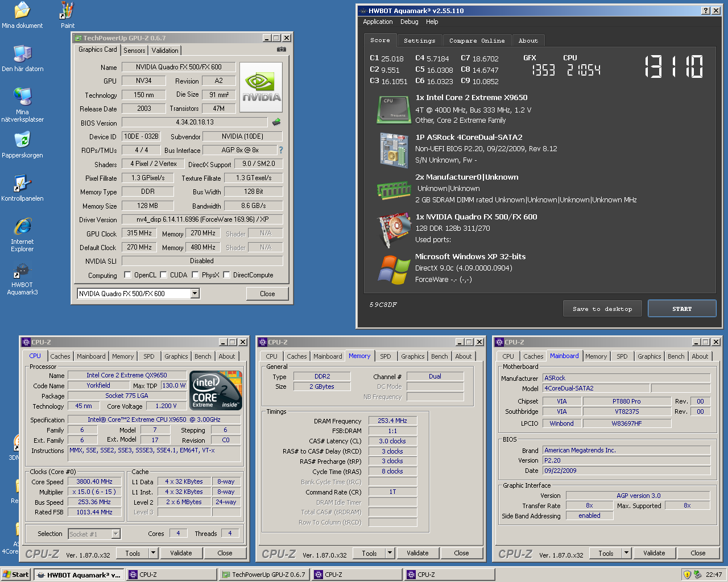This screenshot has height=582, width=728.
Task: Click the NVIDIA logo in GPU-Z
Action: pos(261,88)
